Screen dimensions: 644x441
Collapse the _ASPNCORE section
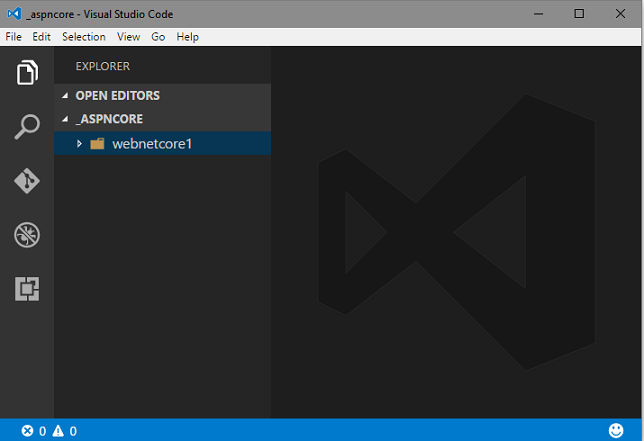click(65, 119)
